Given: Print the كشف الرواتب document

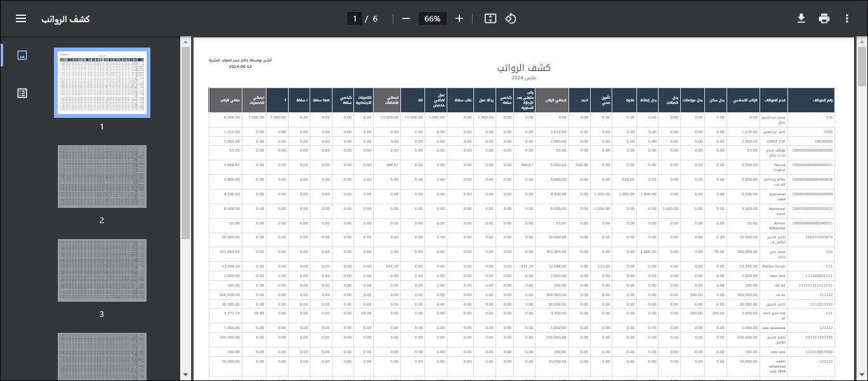Looking at the screenshot, I should 824,18.
